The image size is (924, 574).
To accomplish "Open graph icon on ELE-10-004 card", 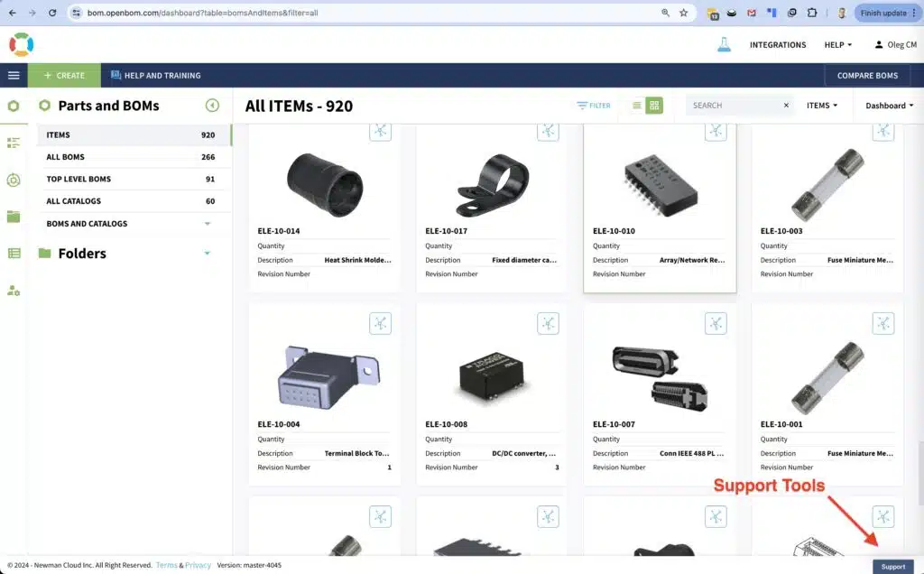I will click(x=380, y=323).
